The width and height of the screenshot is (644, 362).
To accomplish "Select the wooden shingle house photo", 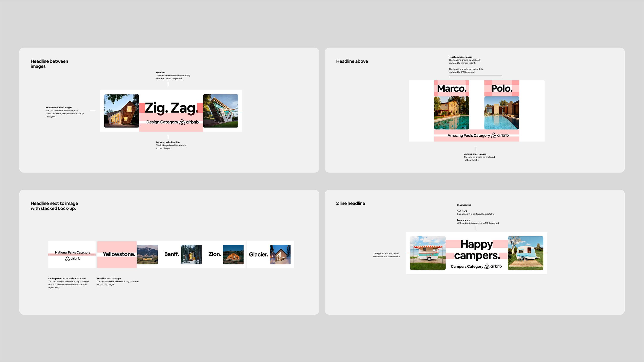I will point(122,111).
